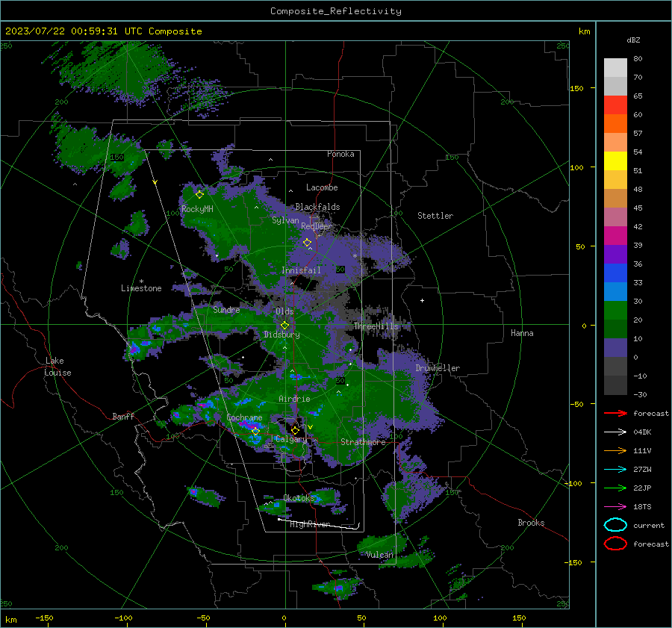Click the RedDeer city label

[x=317, y=226]
